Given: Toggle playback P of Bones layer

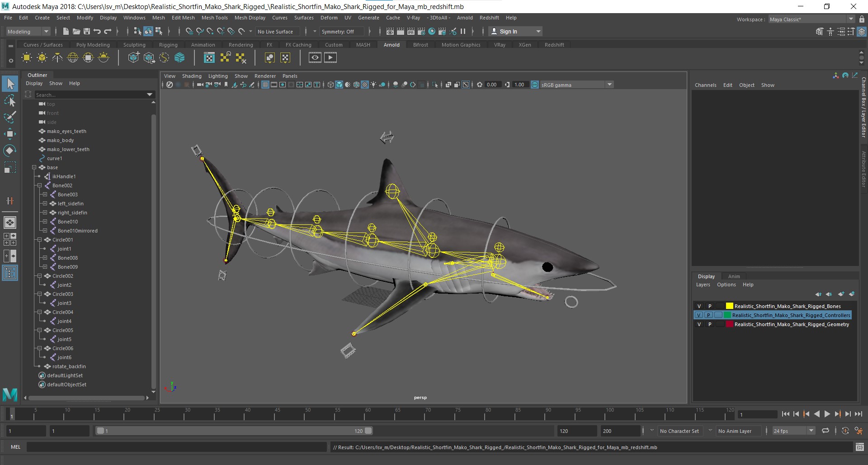Looking at the screenshot, I should [709, 306].
